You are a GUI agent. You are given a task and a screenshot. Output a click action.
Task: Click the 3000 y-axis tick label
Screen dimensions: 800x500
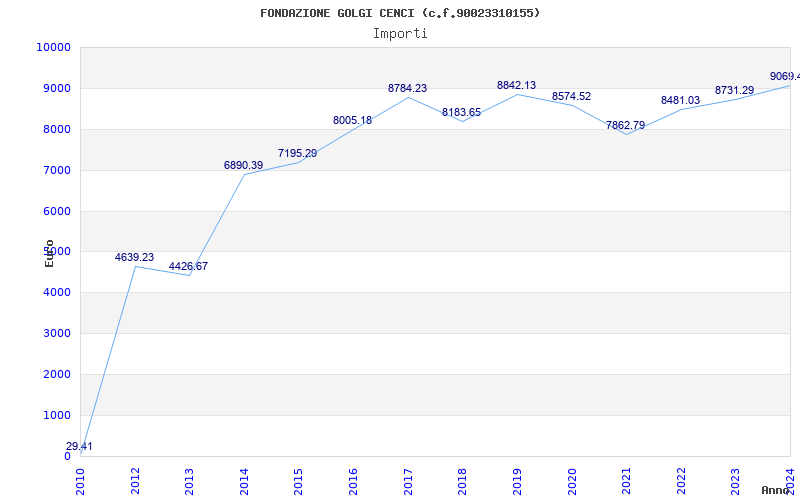pos(56,334)
